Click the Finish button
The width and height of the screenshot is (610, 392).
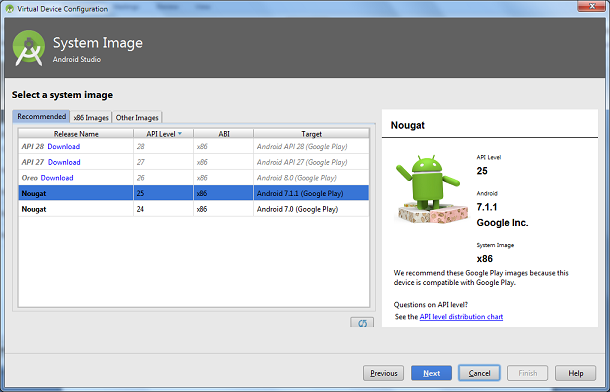528,373
